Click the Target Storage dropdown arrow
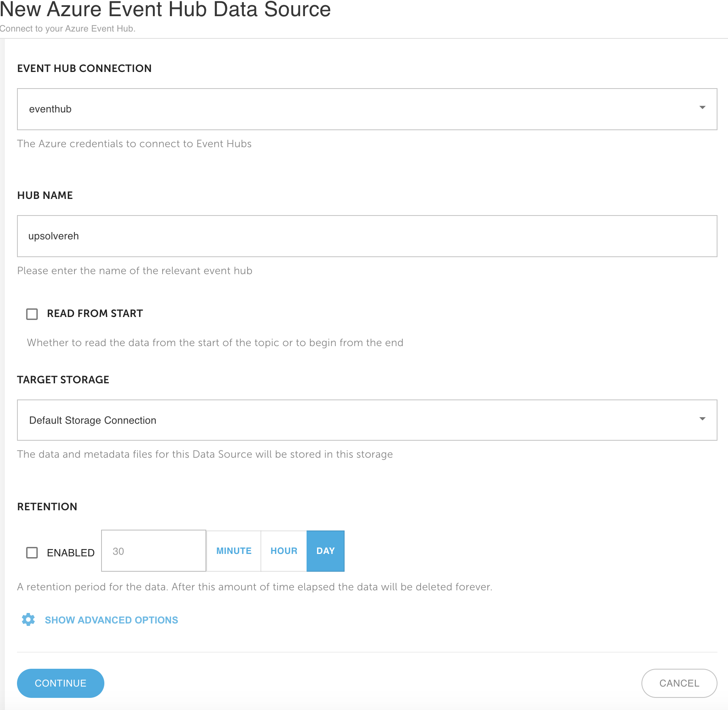 tap(703, 419)
